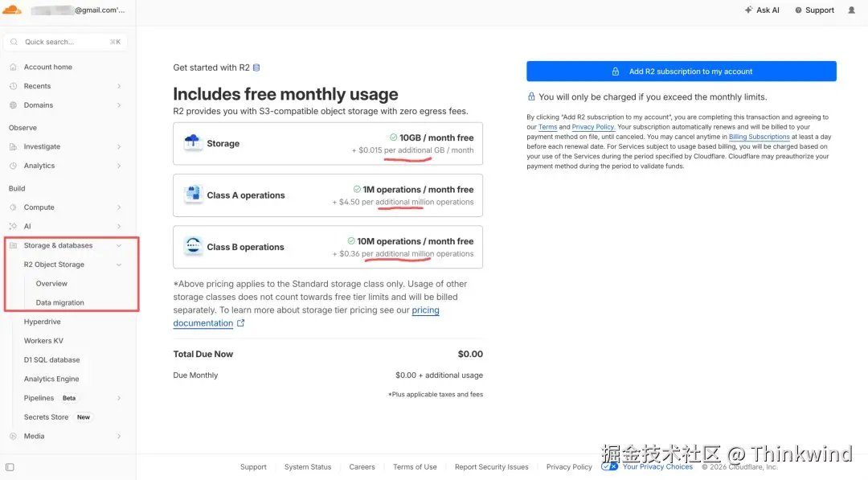Click footer Privacy Policy link
868x480 pixels.
[569, 466]
